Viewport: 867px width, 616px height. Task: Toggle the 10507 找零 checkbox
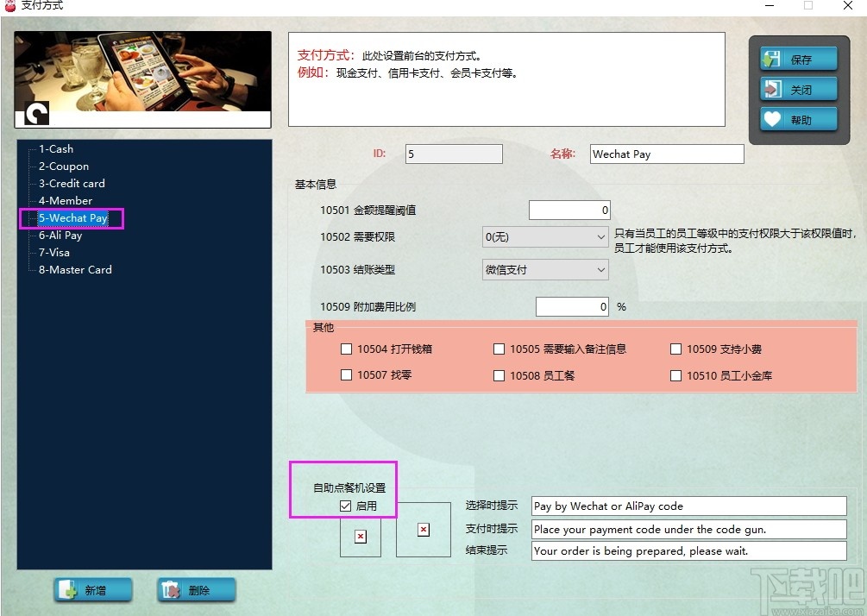click(347, 375)
